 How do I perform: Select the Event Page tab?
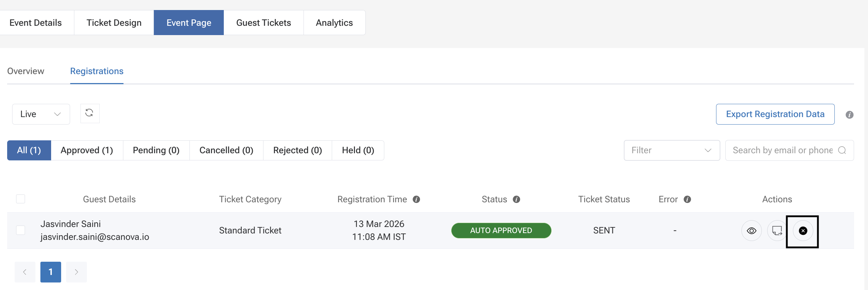189,23
